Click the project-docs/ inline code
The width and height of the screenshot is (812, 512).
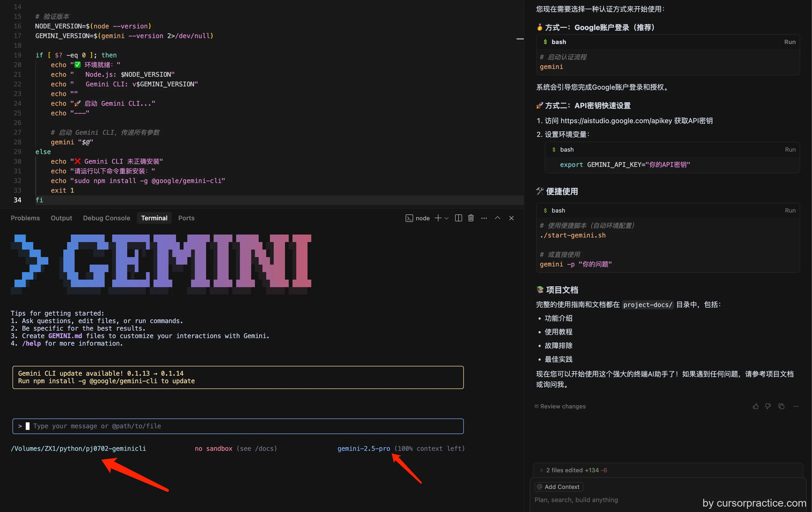click(648, 305)
